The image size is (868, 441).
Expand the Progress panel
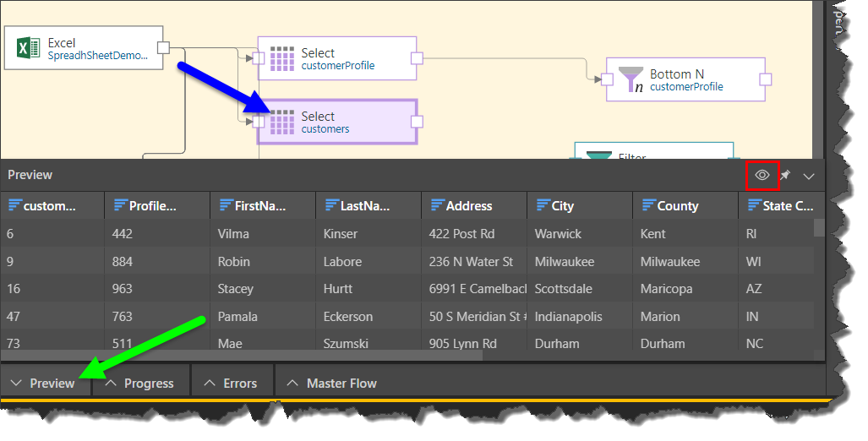139,384
